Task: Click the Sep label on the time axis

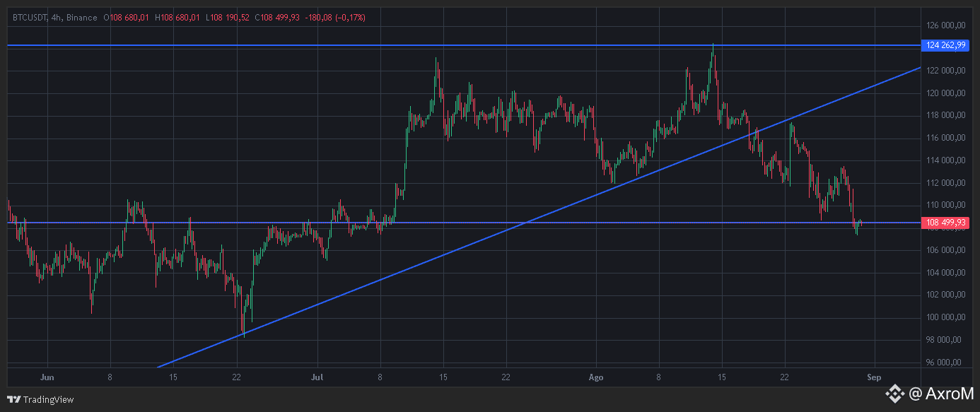Action: [875, 377]
